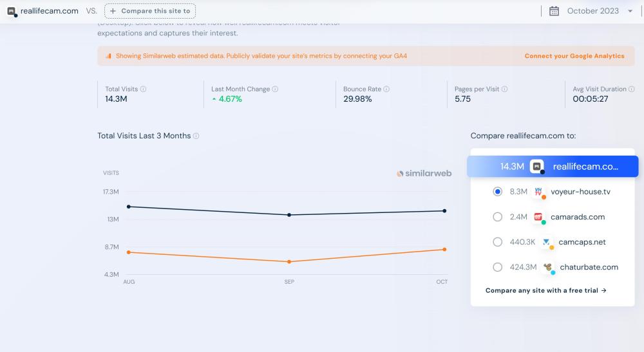Open Connect your Google Analytics link

click(x=574, y=56)
